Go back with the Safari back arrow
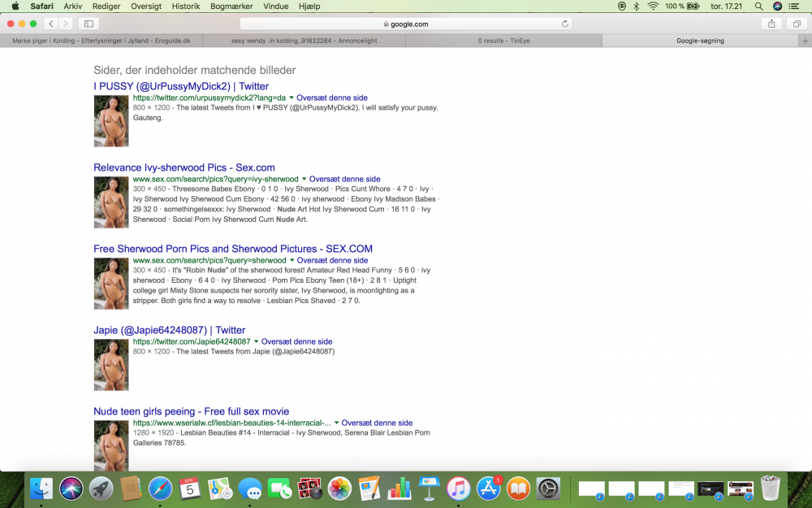This screenshot has width=812, height=508. click(50, 24)
